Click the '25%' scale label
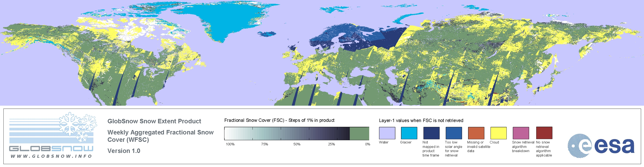The image size is (644, 167). click(331, 144)
